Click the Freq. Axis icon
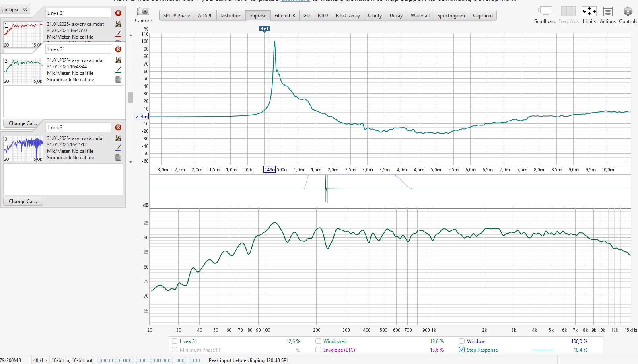This screenshot has height=364, width=638. coord(568,11)
